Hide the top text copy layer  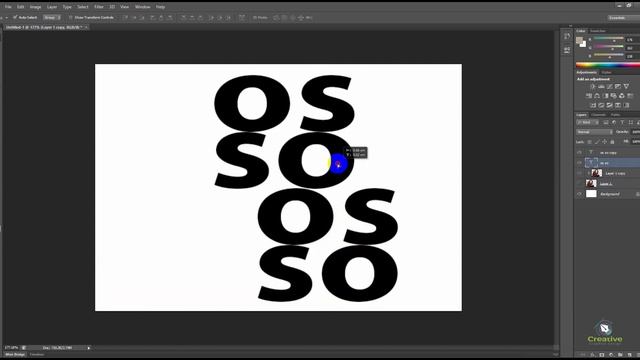[579, 152]
